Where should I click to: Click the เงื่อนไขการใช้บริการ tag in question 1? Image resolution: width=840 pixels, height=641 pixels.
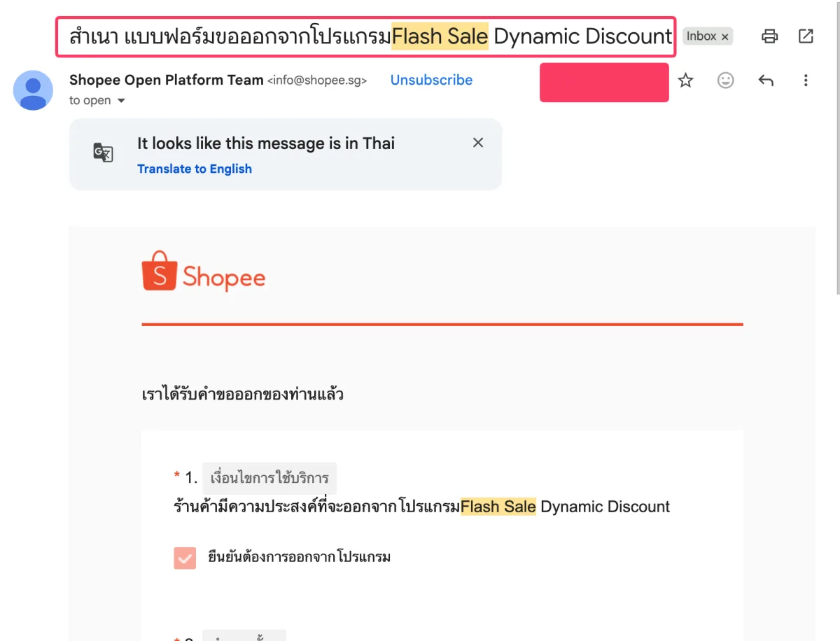coord(269,479)
